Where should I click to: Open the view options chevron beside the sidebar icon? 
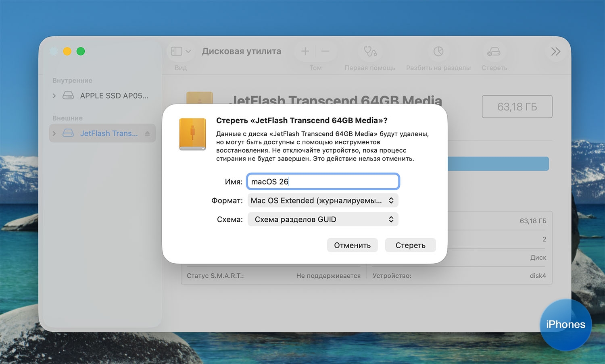click(188, 51)
